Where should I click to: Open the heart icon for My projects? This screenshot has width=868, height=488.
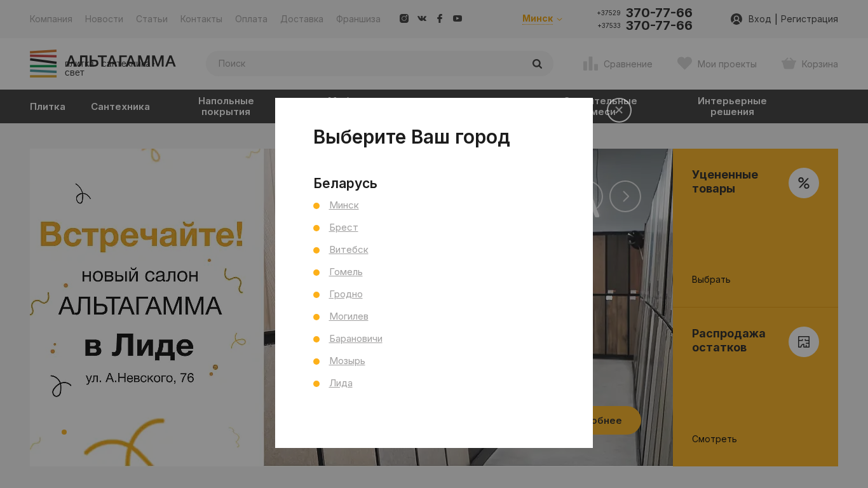pyautogui.click(x=684, y=64)
